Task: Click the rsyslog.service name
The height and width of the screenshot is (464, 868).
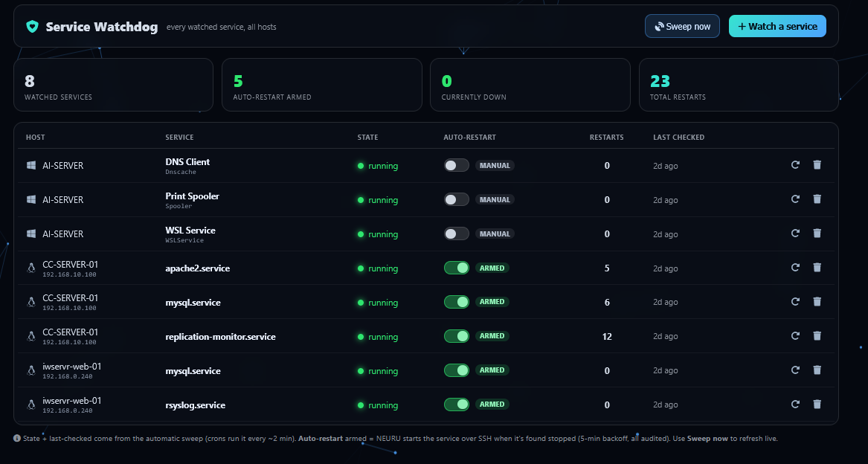Action: coord(196,405)
